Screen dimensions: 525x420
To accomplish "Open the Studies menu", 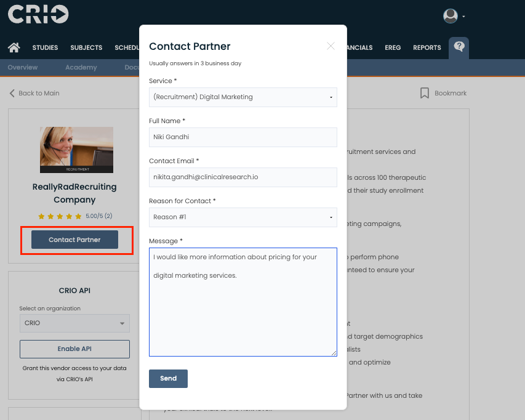I will click(x=45, y=47).
